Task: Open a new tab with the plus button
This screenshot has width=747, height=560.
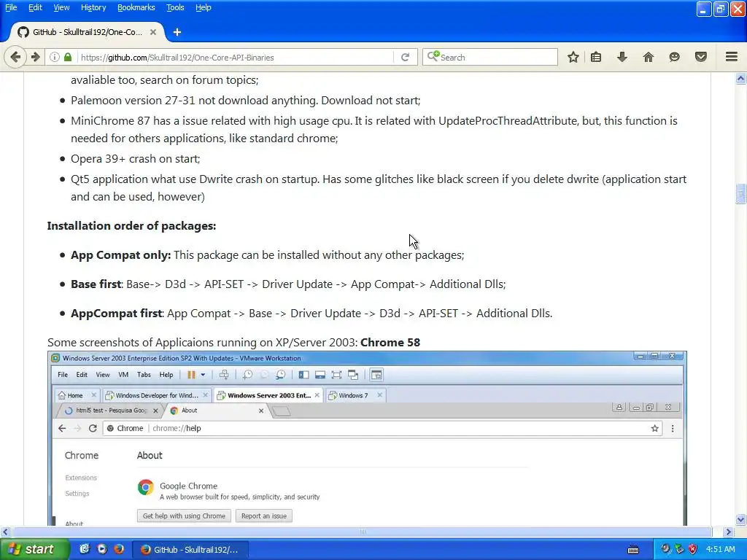Action: click(177, 32)
